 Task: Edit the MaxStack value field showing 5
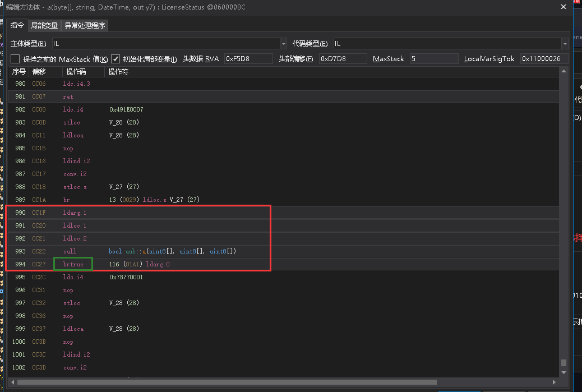coord(432,58)
